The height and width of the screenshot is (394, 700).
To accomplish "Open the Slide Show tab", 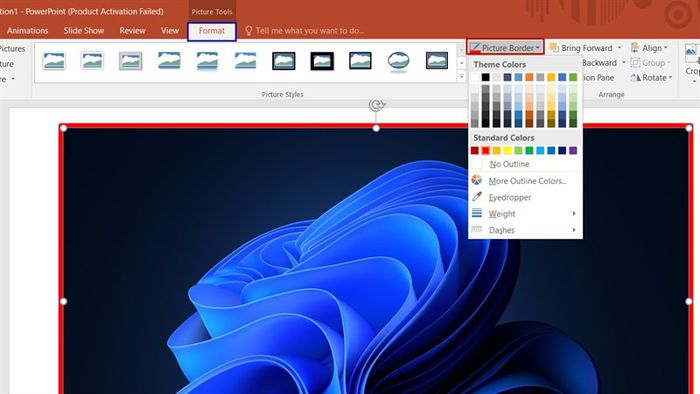I will 83,31.
